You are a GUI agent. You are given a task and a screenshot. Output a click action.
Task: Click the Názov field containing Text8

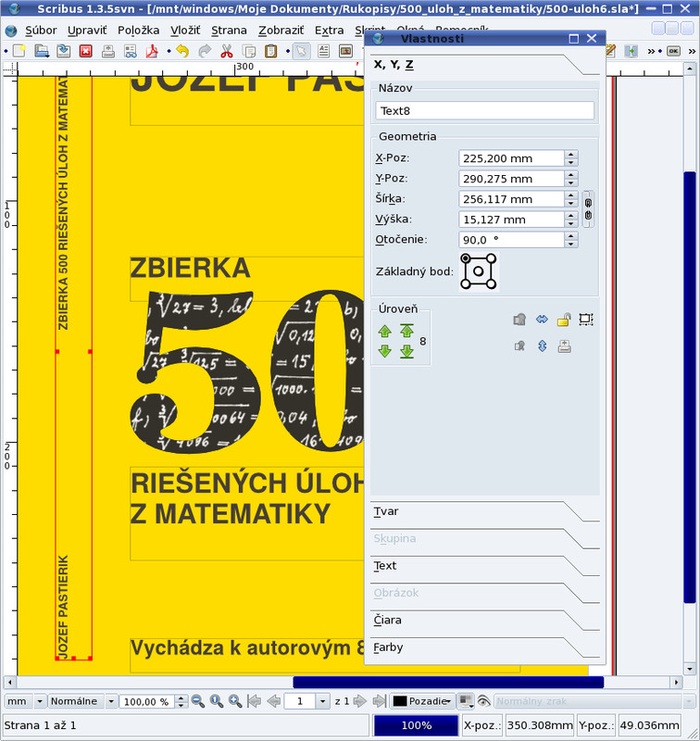[x=484, y=110]
